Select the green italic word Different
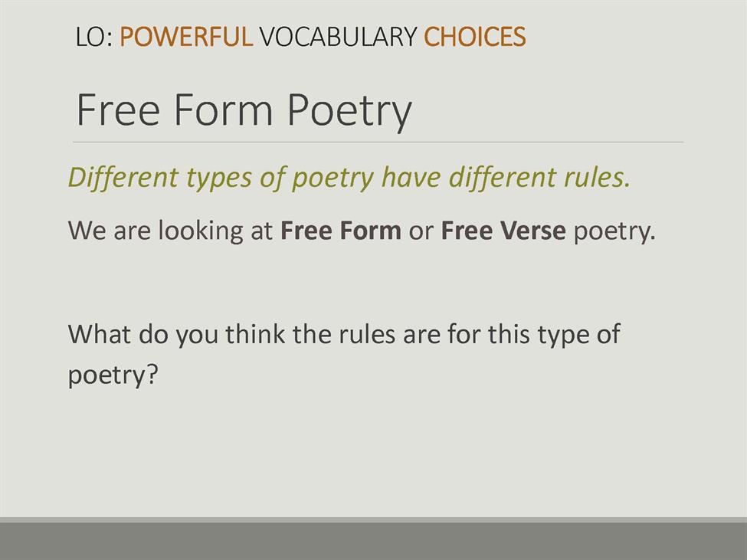Image resolution: width=747 pixels, height=560 pixels. click(123, 177)
